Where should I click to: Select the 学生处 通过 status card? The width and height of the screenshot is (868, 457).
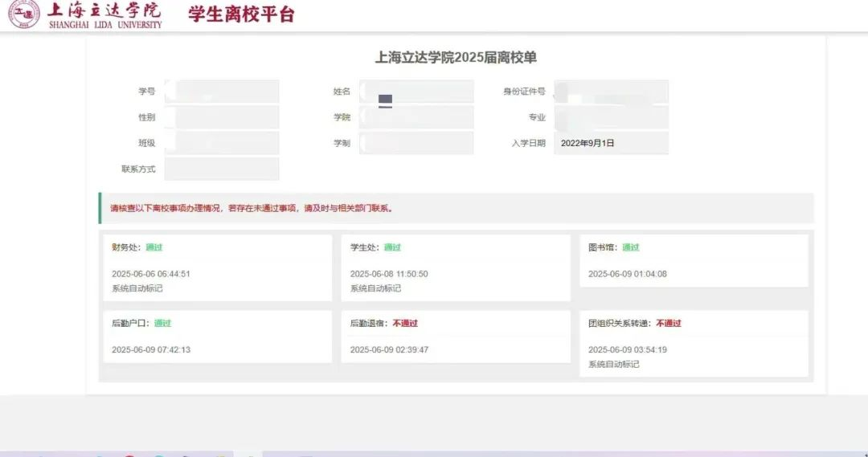[456, 267]
